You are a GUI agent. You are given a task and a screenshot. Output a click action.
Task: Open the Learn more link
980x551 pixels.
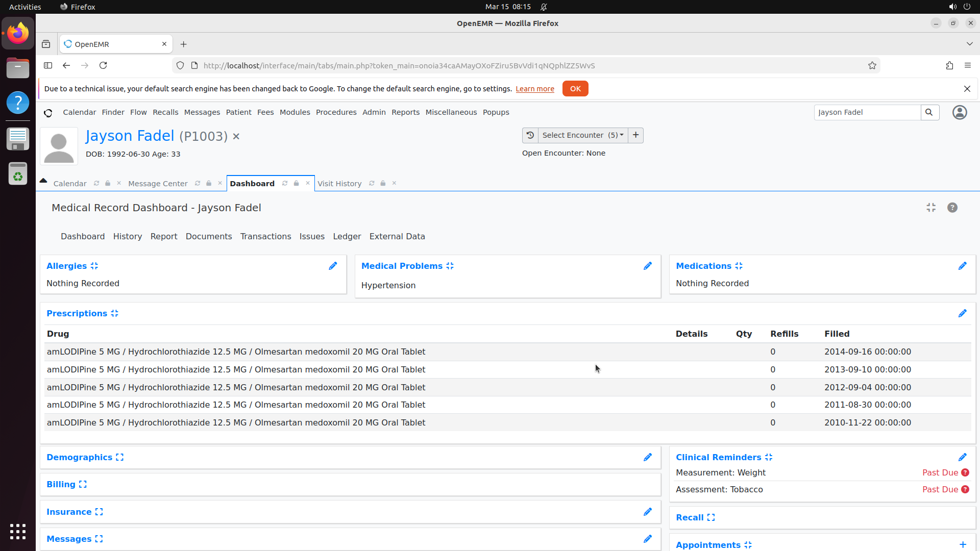pos(534,88)
